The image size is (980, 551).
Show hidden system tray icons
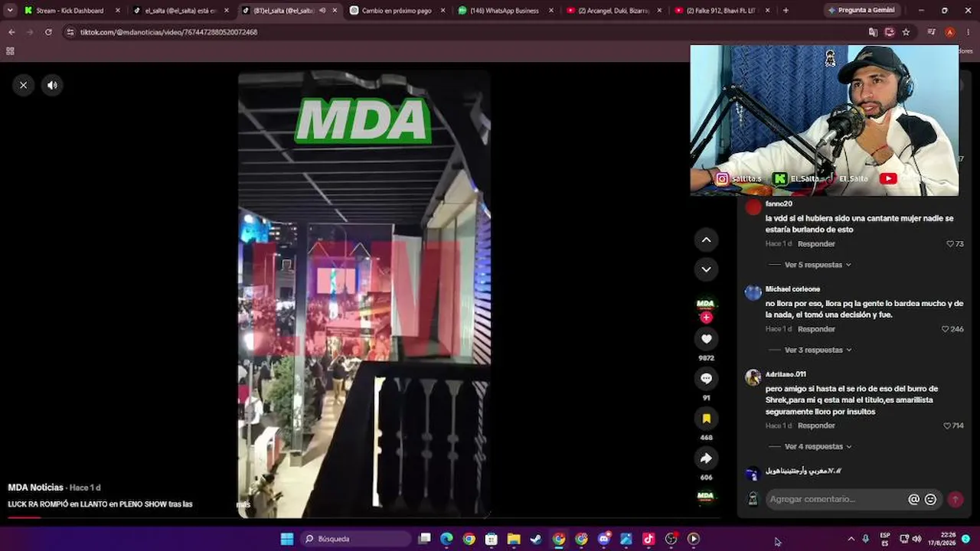[x=851, y=539]
